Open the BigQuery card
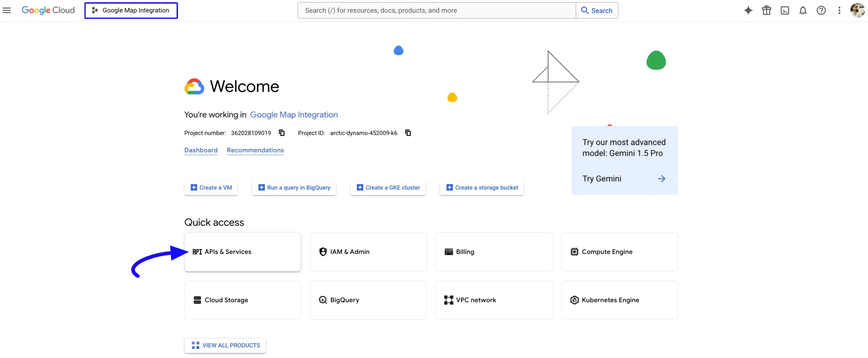Image resolution: width=868 pixels, height=358 pixels. click(x=368, y=300)
